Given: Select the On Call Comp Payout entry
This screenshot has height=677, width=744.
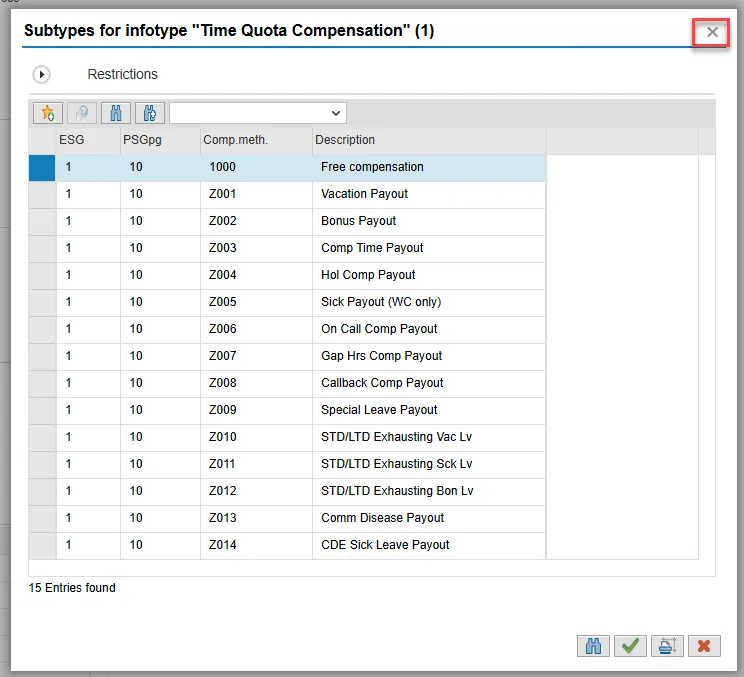Looking at the screenshot, I should point(379,329).
